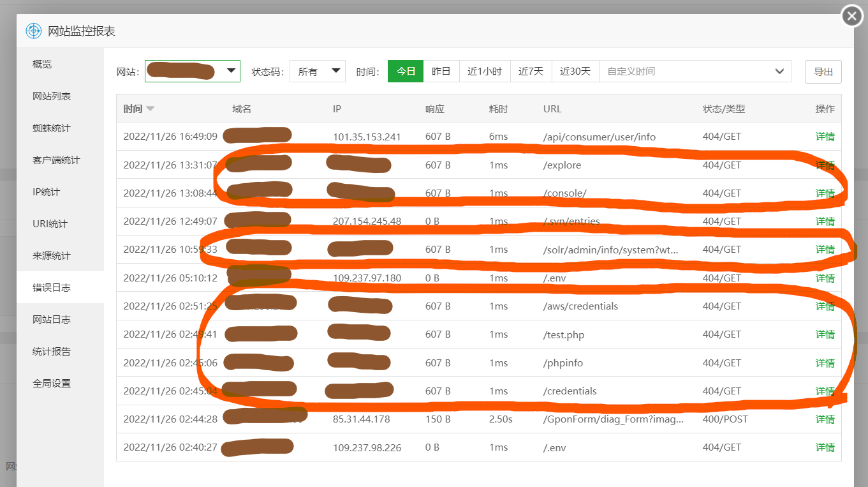This screenshot has height=487, width=868.
Task: Open the 状态码 dropdown showing 所有
Action: coord(318,71)
